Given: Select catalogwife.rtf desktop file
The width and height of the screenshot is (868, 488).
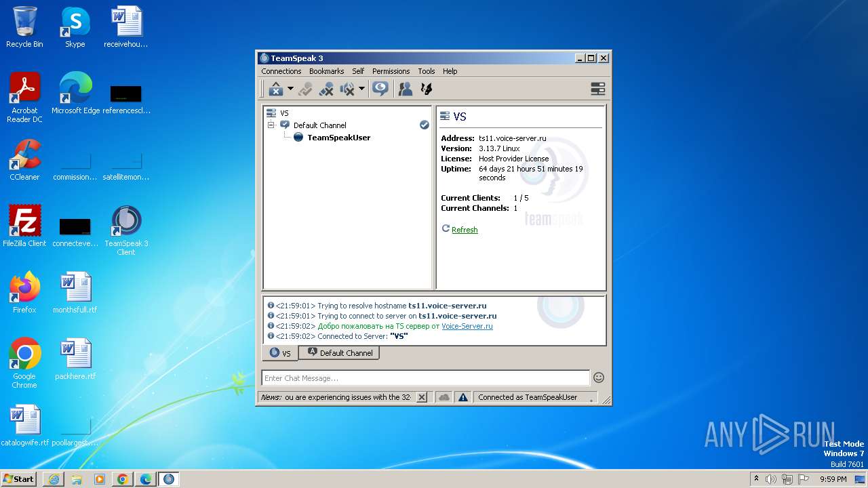Looking at the screenshot, I should [x=24, y=425].
